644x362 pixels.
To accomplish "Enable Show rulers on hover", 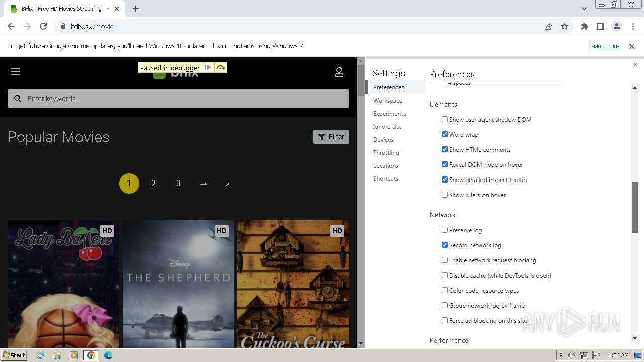I will click(x=445, y=195).
